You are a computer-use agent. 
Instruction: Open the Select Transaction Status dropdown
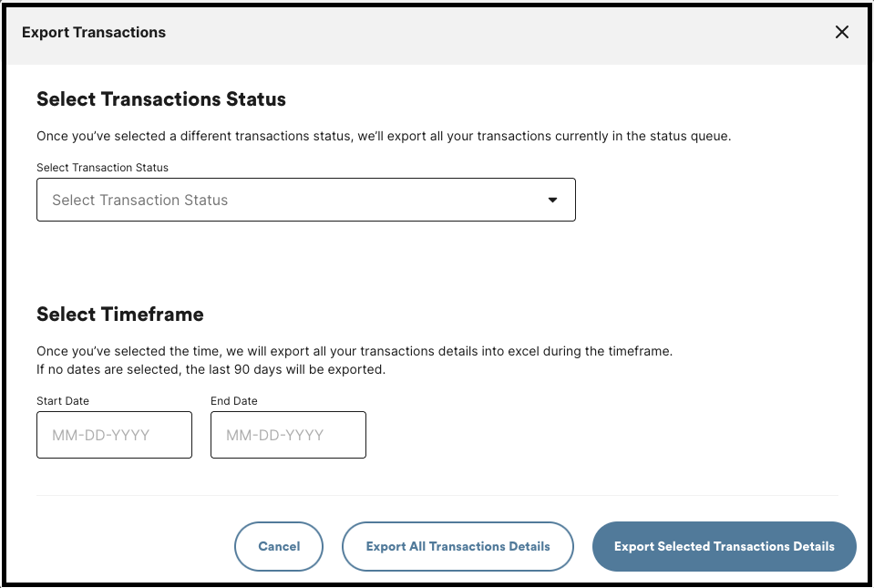305,199
